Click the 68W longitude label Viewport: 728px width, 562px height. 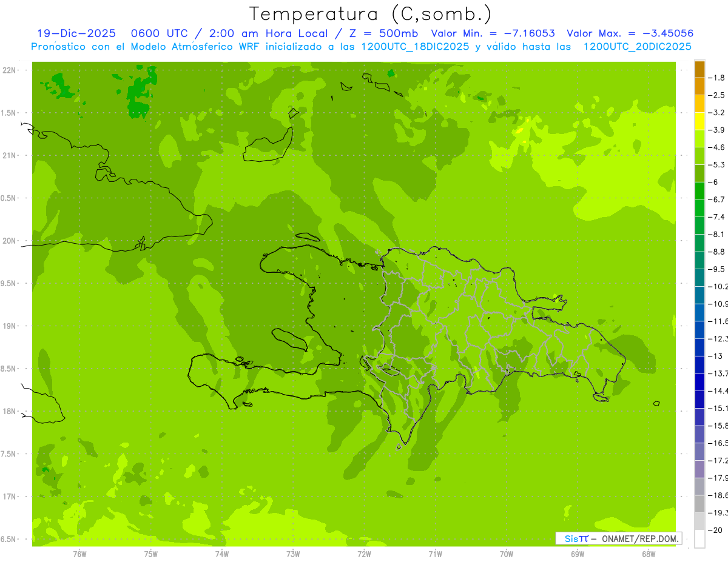[x=649, y=554]
